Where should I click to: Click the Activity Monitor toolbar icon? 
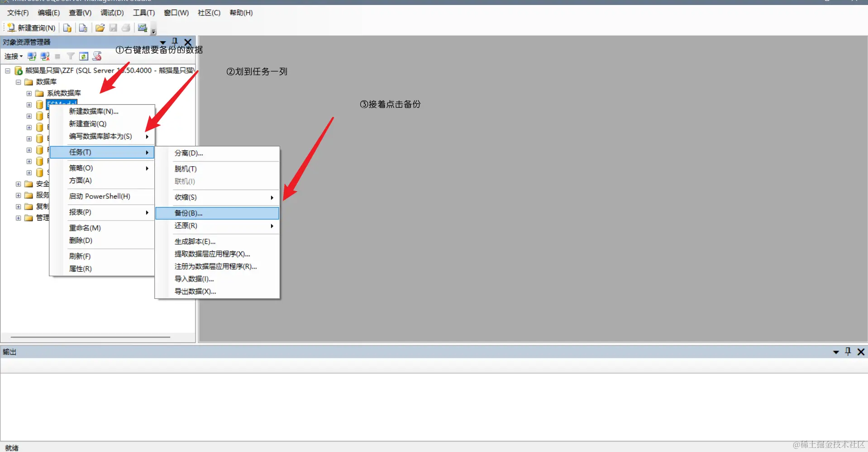[143, 28]
